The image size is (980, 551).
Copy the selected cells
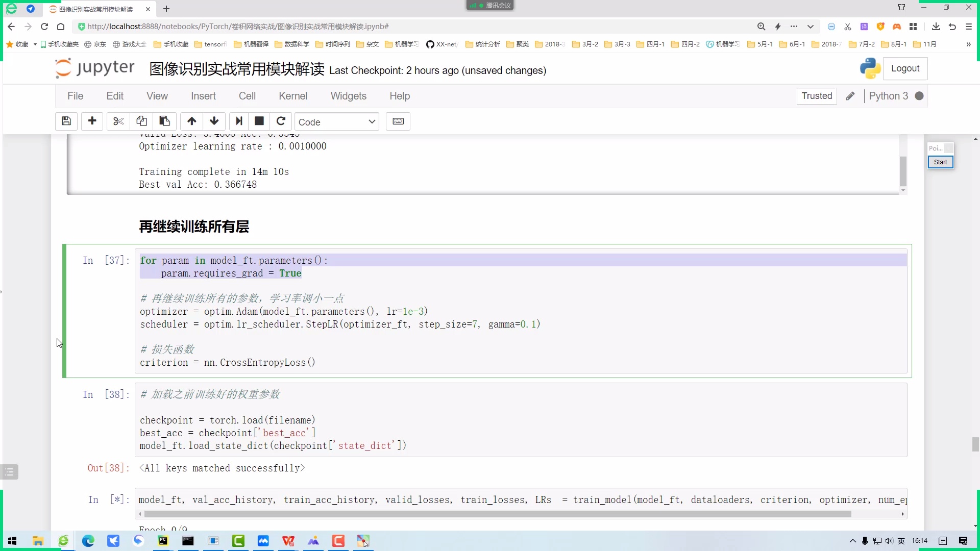[141, 121]
